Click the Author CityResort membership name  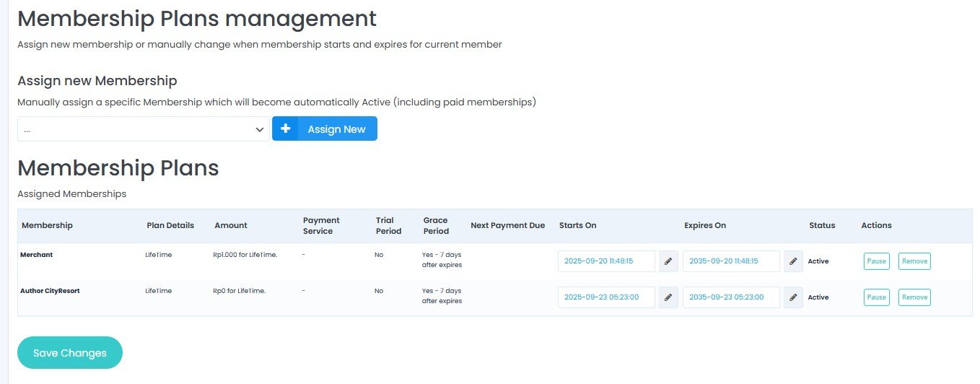tap(50, 290)
